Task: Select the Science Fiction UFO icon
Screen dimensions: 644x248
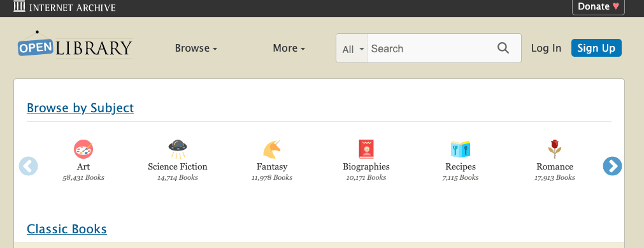Action: 178,149
